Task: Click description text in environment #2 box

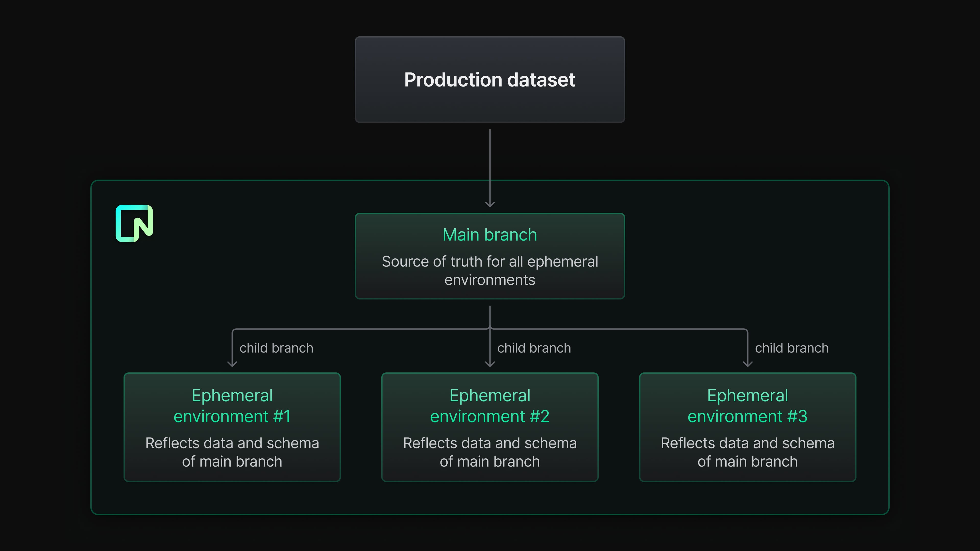Action: click(x=490, y=452)
